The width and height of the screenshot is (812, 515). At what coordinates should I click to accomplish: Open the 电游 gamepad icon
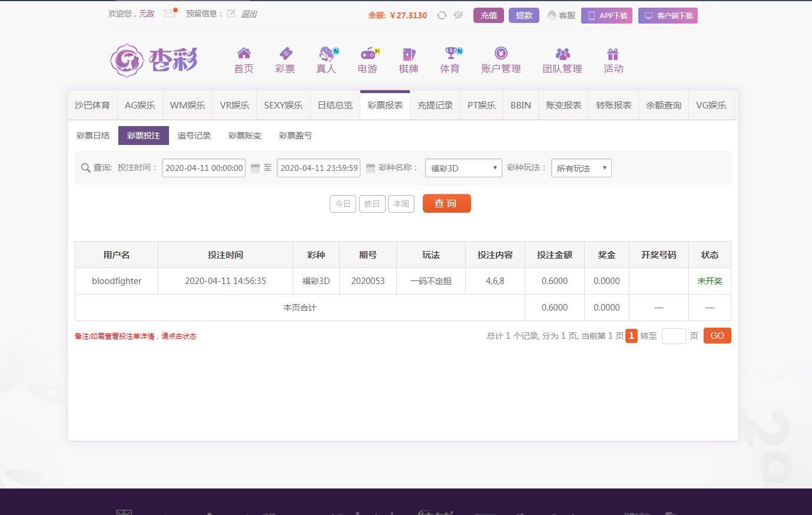(x=367, y=54)
